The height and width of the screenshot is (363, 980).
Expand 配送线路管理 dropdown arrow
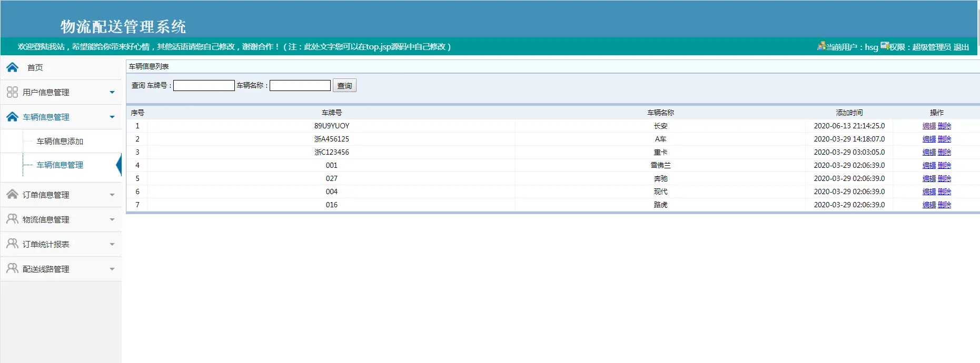[112, 269]
